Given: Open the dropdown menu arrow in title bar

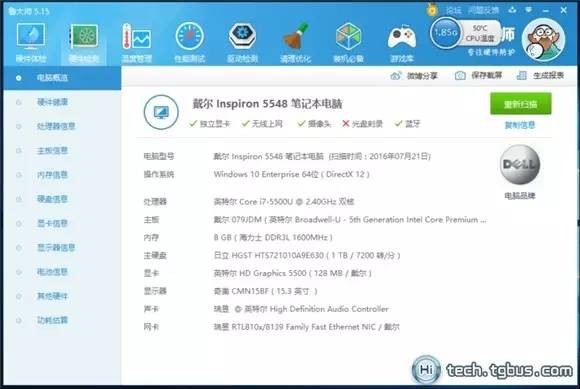Looking at the screenshot, I should 529,10.
